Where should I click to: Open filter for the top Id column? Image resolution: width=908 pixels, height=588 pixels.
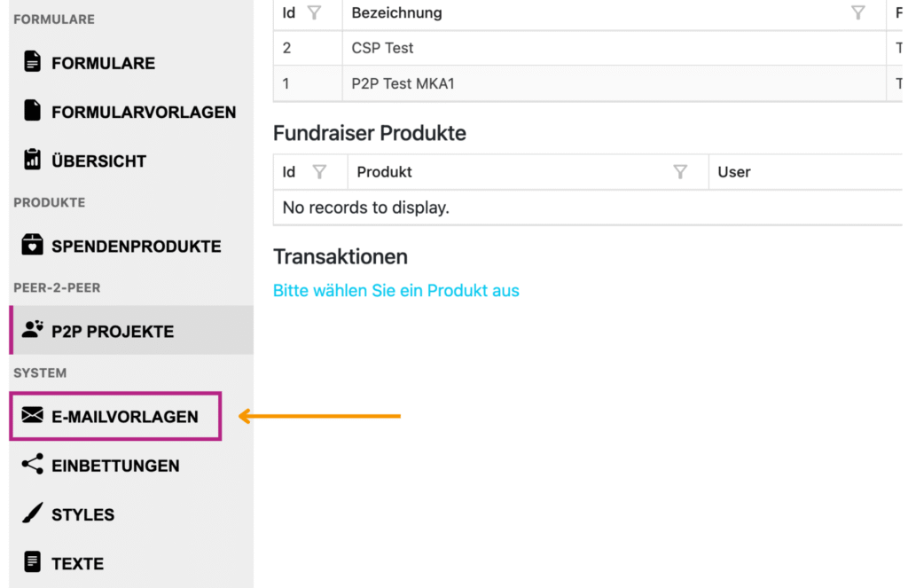314,13
